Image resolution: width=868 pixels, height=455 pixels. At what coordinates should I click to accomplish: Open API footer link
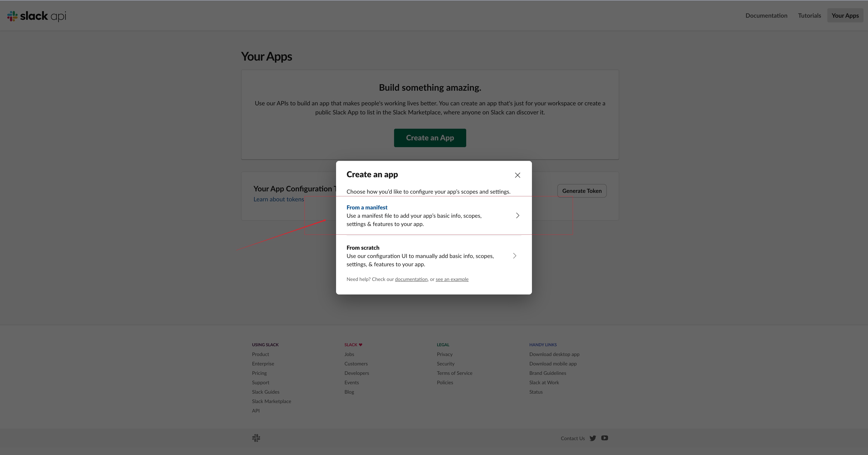(x=256, y=411)
